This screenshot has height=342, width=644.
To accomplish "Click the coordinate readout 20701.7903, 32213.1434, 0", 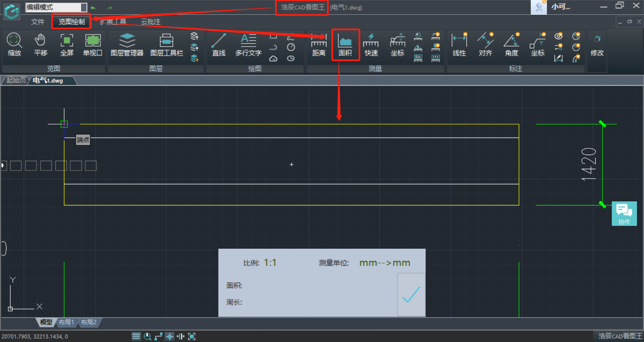I will (35, 336).
